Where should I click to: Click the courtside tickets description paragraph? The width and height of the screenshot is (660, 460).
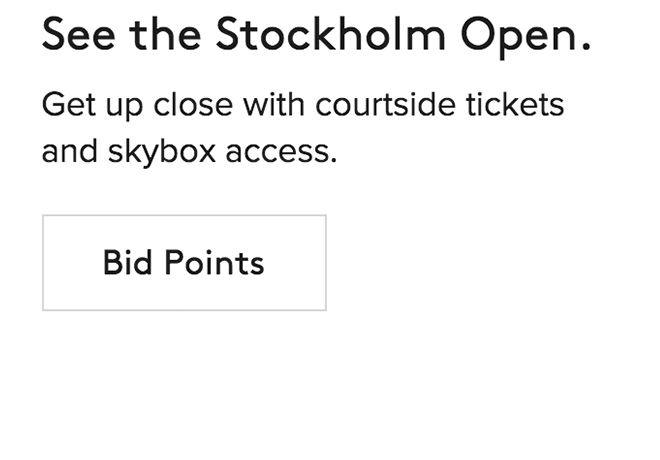(x=303, y=128)
